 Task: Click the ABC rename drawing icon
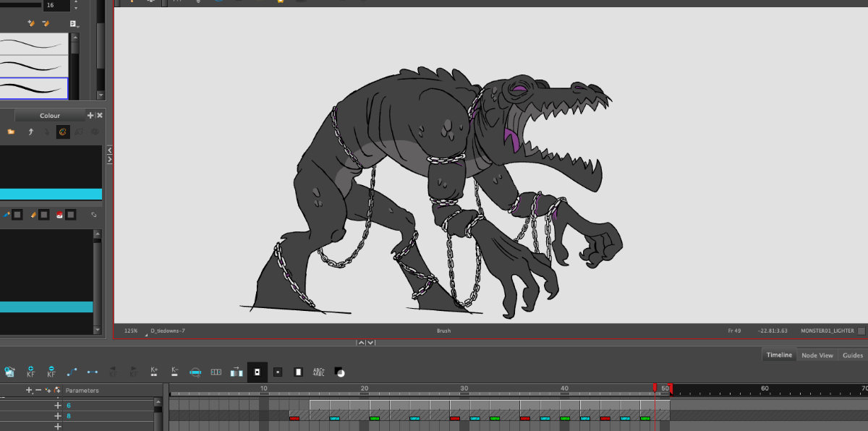tap(319, 372)
